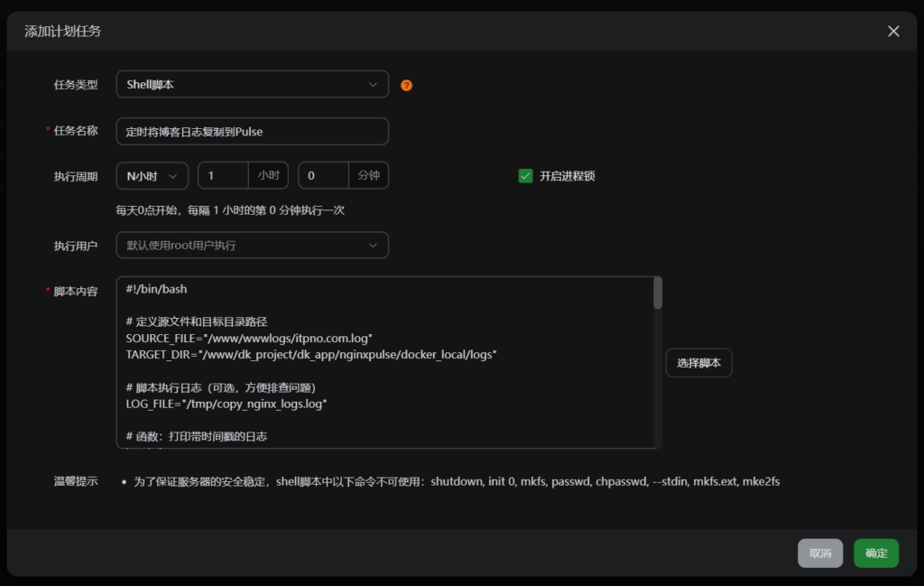Viewport: 924px width, 586px height.
Task: Focus the 任务名称 text field
Action: tap(252, 131)
